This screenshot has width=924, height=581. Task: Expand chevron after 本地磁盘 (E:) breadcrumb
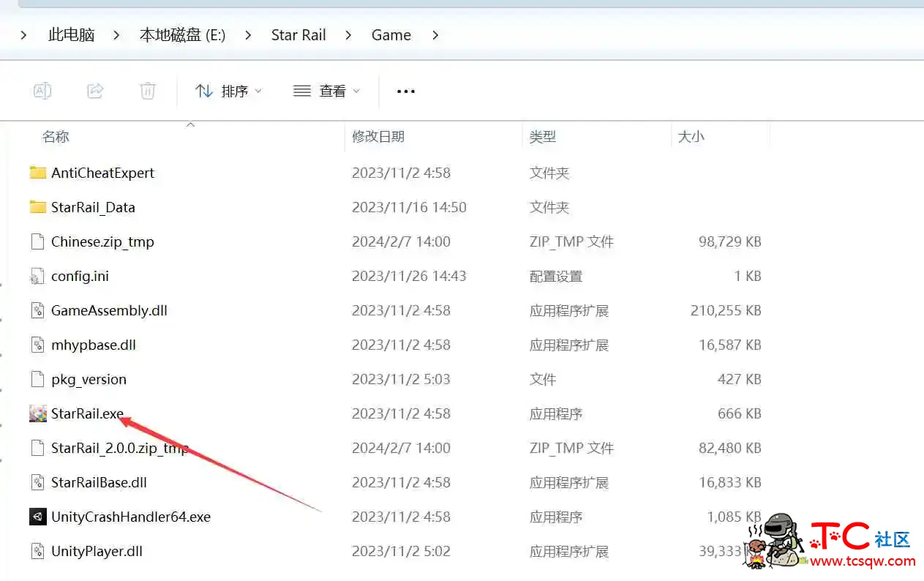[x=248, y=34]
